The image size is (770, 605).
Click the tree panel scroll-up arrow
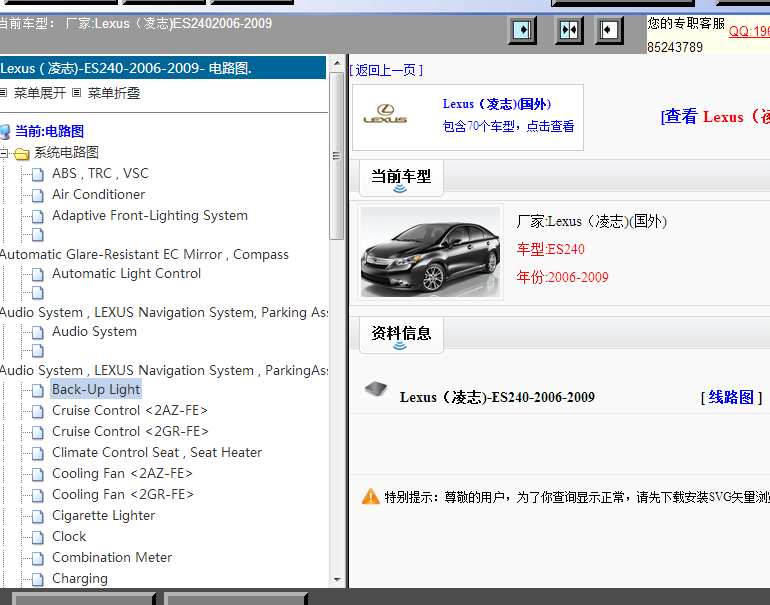[x=337, y=63]
